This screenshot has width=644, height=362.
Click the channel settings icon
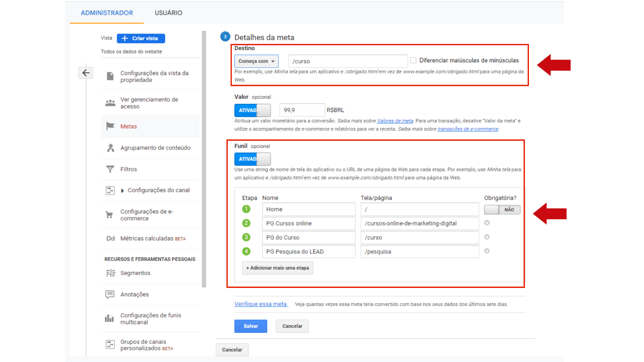point(110,190)
